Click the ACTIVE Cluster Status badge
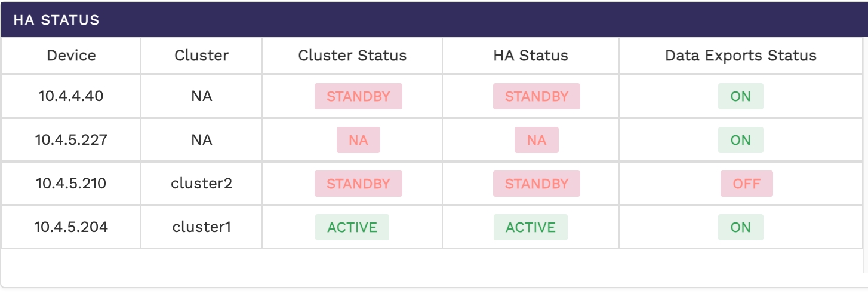868x293 pixels. 352,227
